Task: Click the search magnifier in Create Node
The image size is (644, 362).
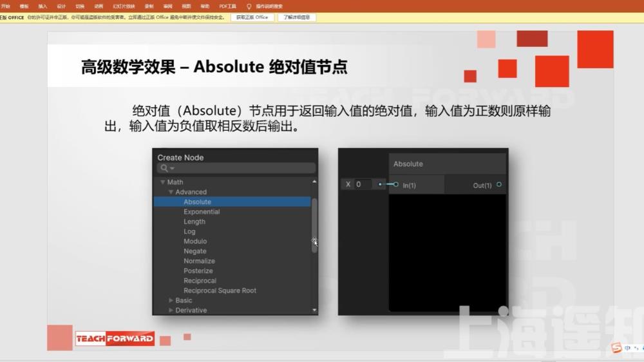Action: [x=165, y=168]
